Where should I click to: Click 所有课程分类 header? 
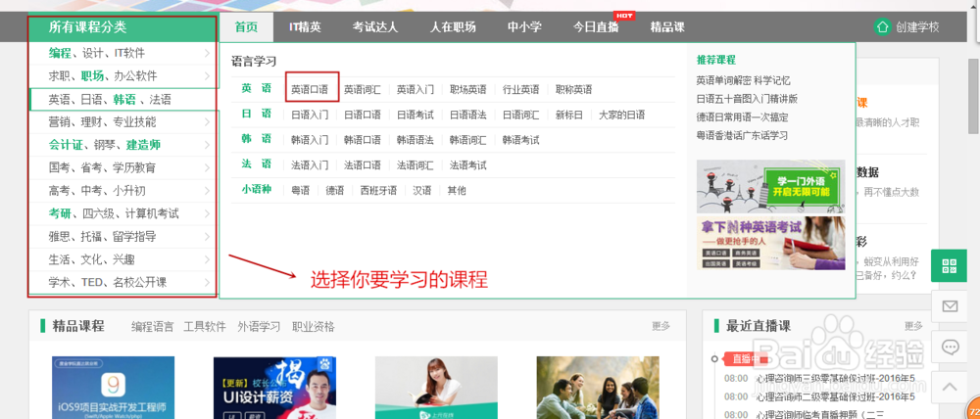[87, 26]
